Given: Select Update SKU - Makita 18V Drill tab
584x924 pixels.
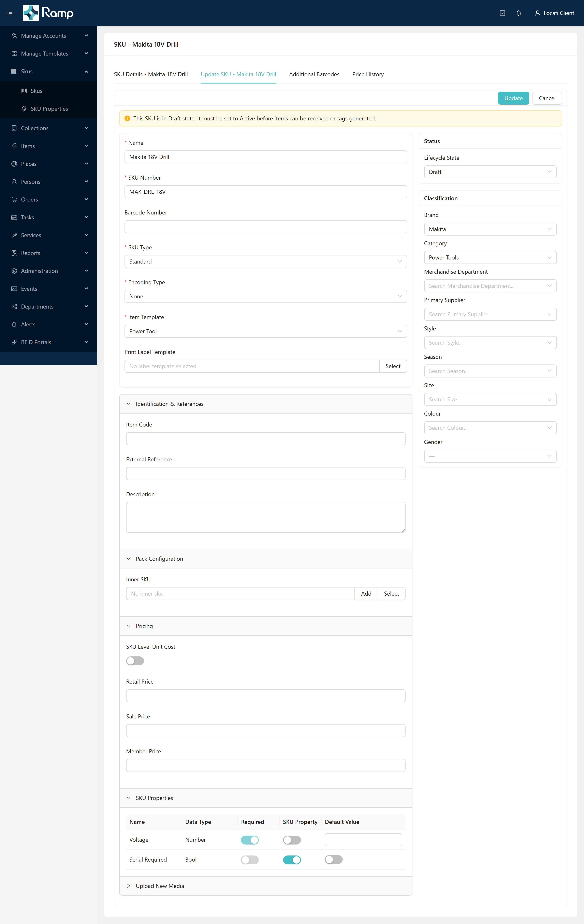Looking at the screenshot, I should [238, 74].
